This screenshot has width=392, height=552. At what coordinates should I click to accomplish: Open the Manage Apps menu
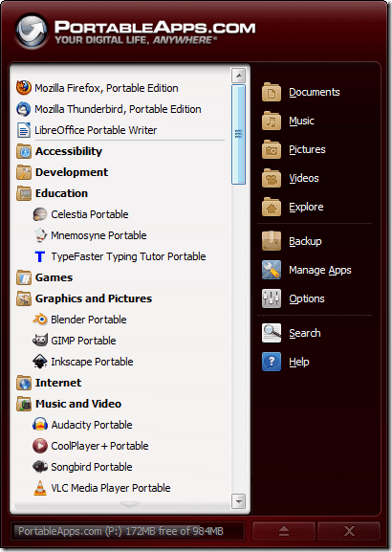[x=320, y=270]
